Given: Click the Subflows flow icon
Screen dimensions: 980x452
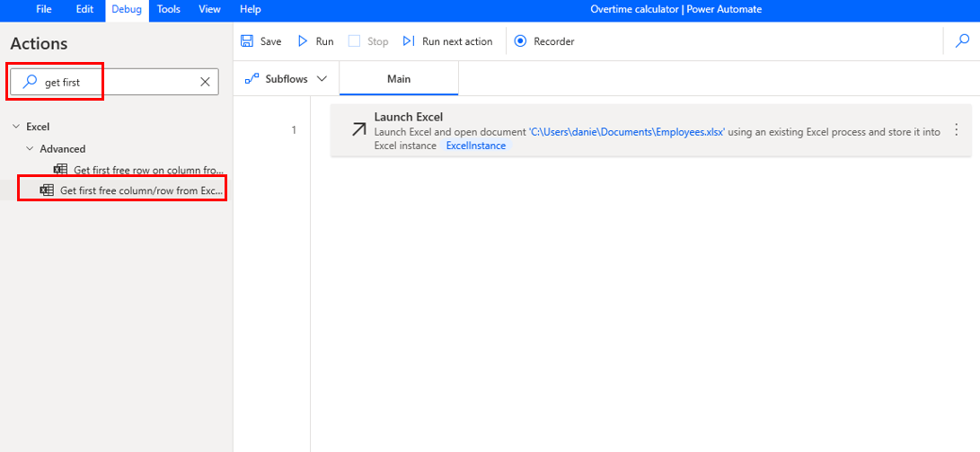Looking at the screenshot, I should (x=252, y=79).
